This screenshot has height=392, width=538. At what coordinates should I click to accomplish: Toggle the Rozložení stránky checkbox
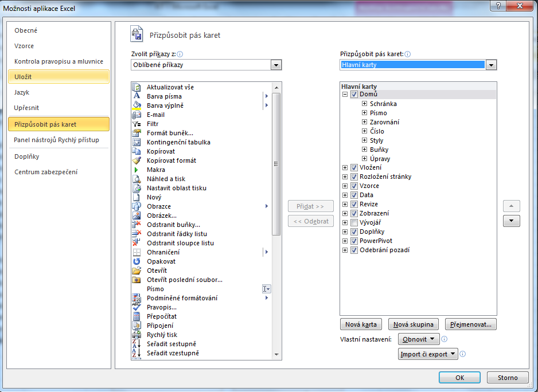click(354, 177)
